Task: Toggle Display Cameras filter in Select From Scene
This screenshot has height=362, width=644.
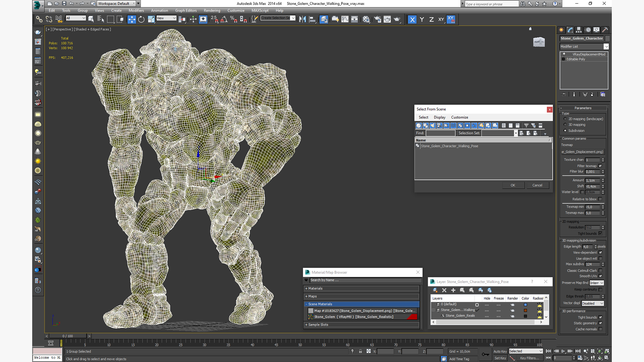Action: tap(439, 125)
